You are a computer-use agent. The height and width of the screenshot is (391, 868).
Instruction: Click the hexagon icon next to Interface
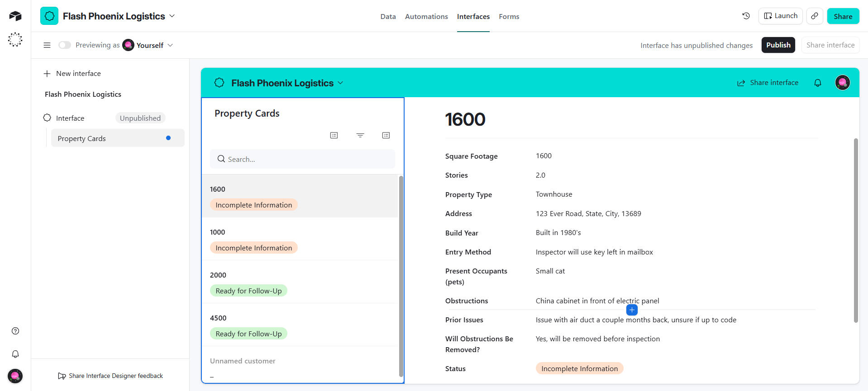47,118
